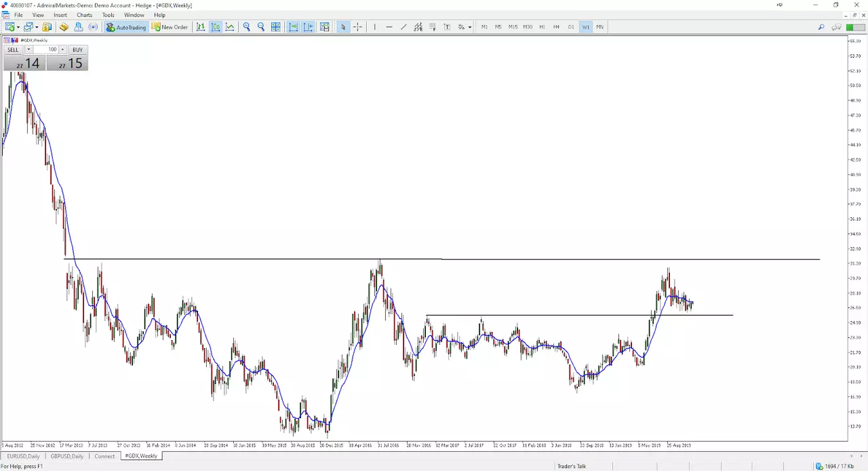This screenshot has height=471, width=868.
Task: Select the vertical line drawing tool
Action: pyautogui.click(x=374, y=27)
